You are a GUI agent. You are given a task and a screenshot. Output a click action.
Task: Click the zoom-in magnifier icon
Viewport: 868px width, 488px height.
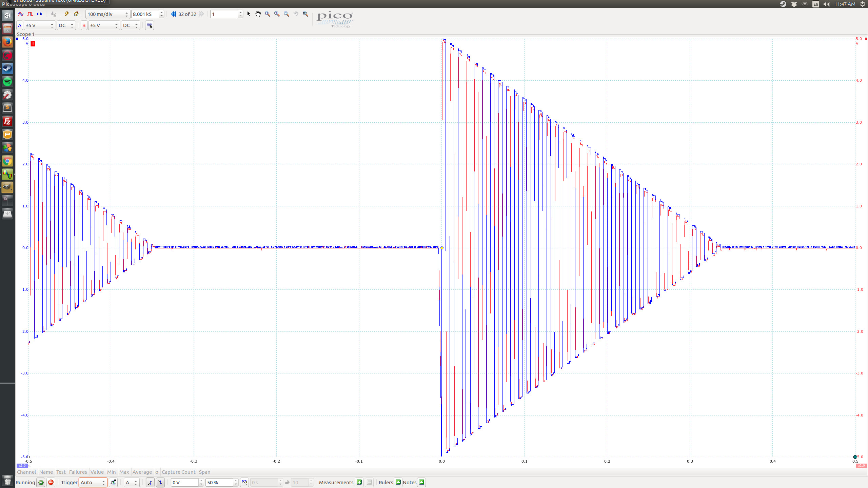(x=277, y=14)
